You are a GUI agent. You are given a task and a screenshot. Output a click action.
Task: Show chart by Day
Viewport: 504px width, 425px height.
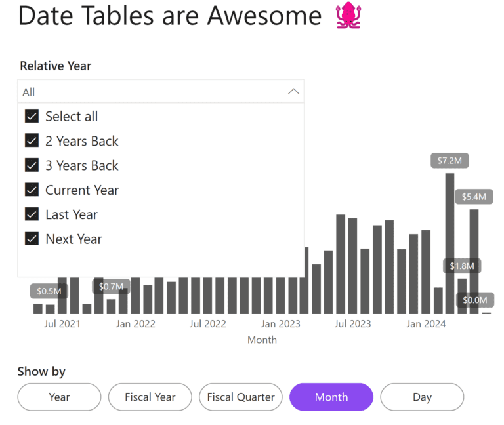point(422,397)
